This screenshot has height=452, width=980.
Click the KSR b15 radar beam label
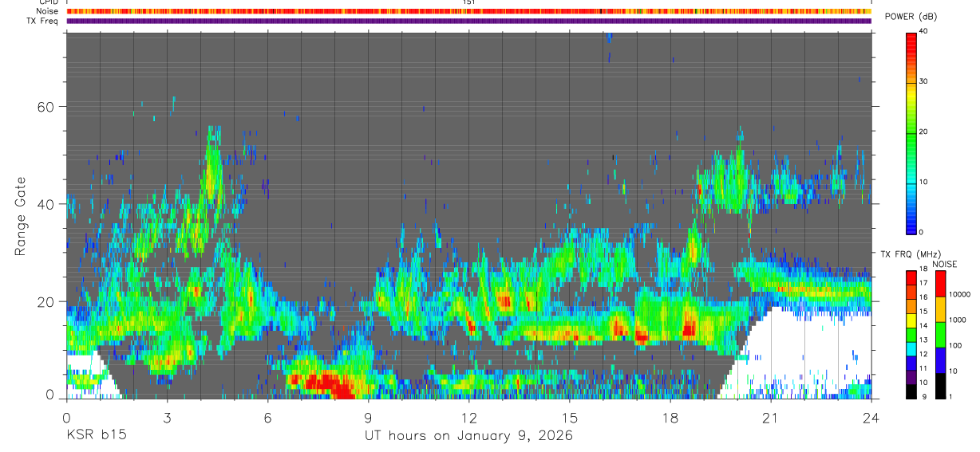point(96,435)
